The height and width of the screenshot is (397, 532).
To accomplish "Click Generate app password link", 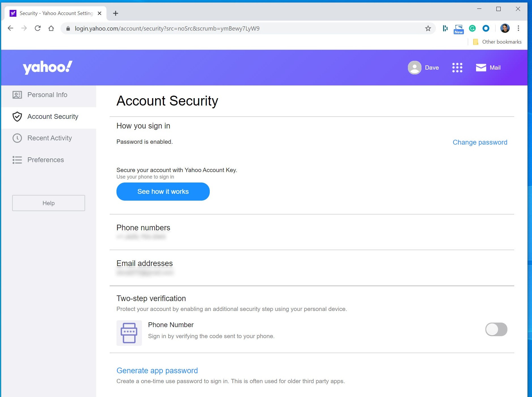I will [157, 370].
